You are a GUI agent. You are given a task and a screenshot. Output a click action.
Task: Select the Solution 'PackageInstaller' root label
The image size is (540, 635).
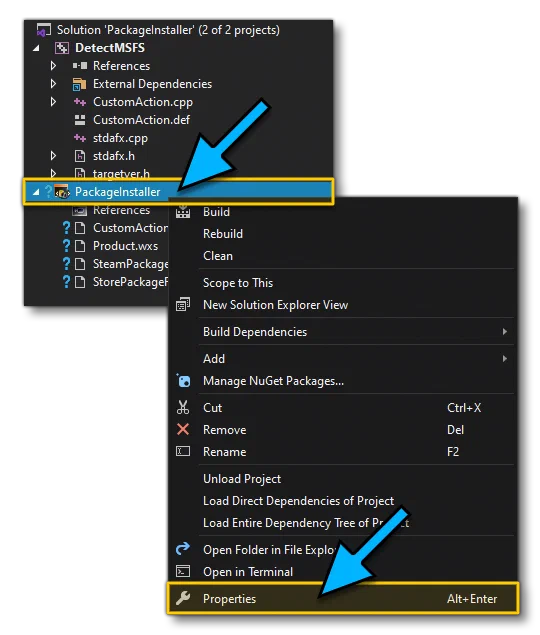pos(168,30)
